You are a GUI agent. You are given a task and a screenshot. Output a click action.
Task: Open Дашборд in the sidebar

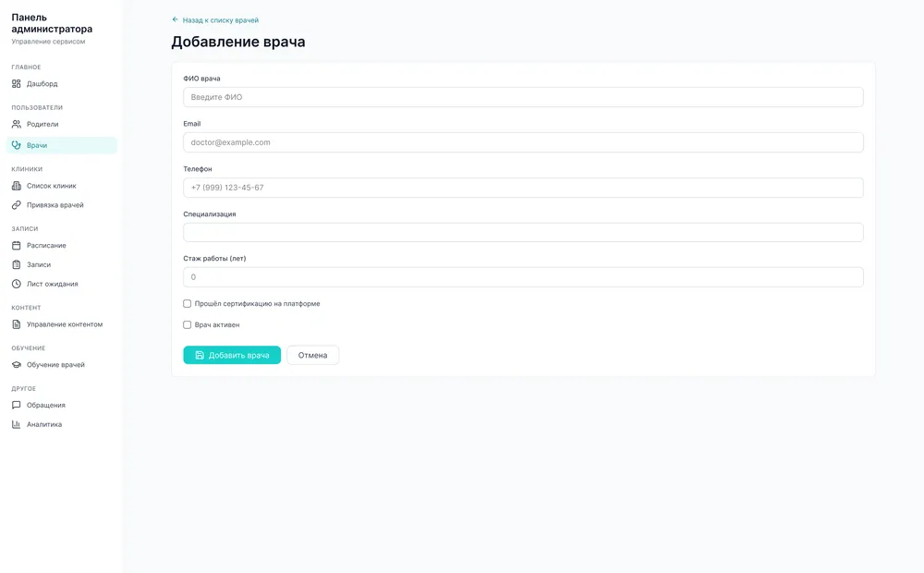coord(61,84)
